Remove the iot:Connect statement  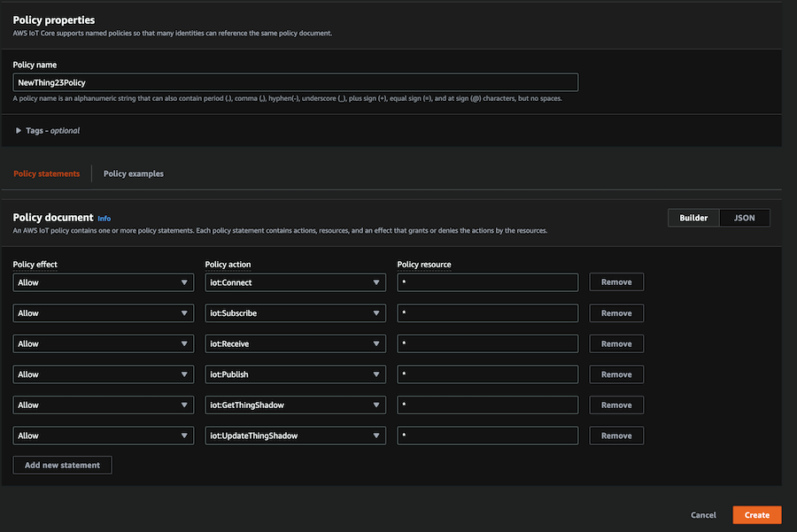tap(616, 282)
